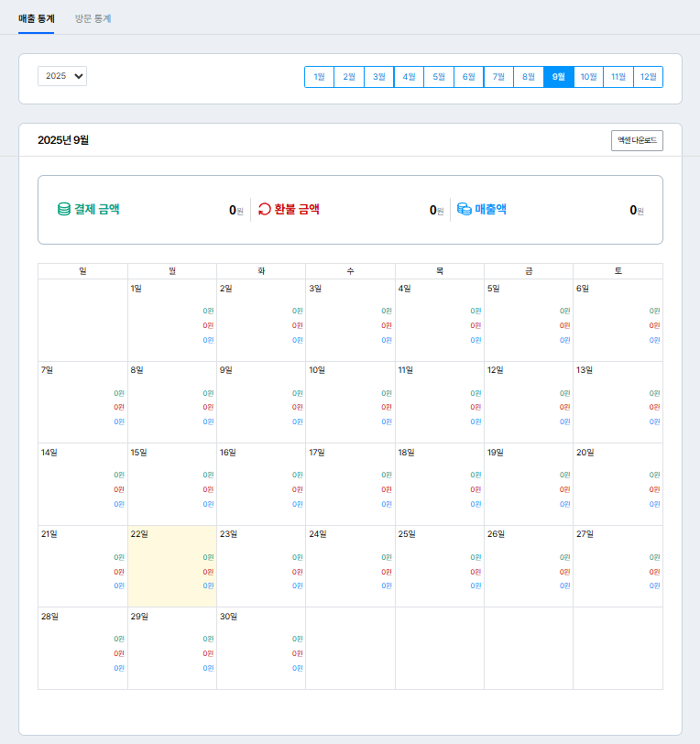Screen dimensions: 700x744
Task: Click the blue sales amount coins icon
Action: coord(465,209)
